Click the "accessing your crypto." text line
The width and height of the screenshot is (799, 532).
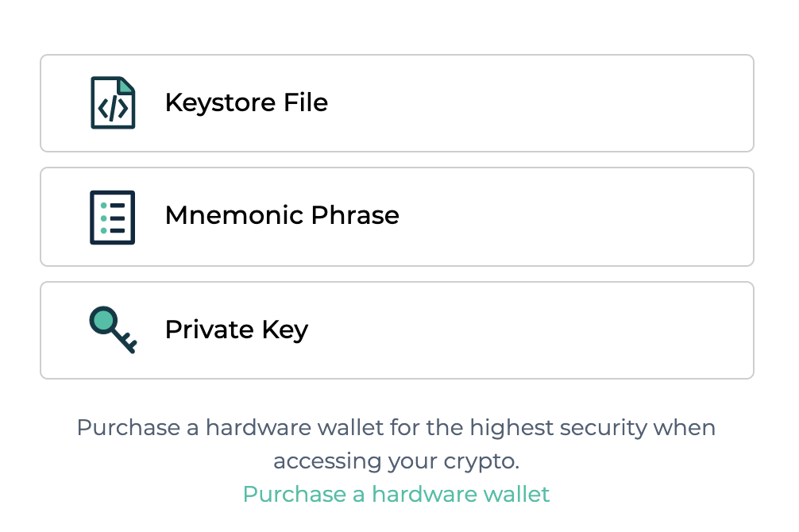point(396,461)
